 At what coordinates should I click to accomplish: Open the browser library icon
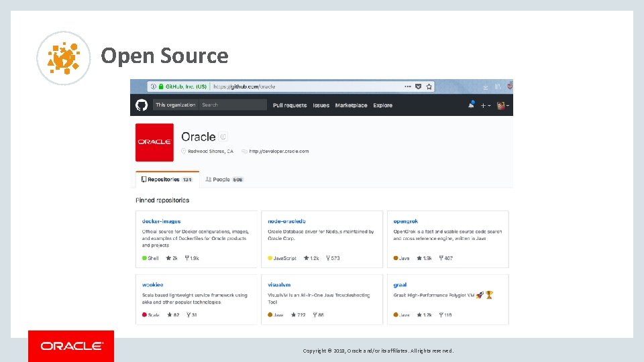(498, 86)
